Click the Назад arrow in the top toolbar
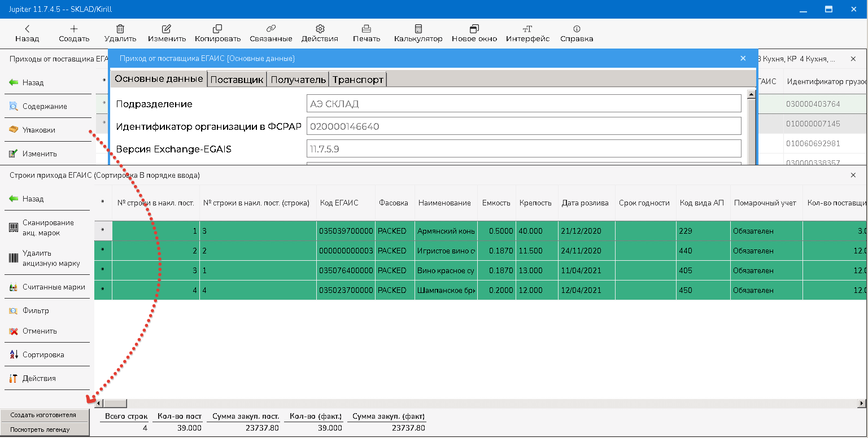 27,28
